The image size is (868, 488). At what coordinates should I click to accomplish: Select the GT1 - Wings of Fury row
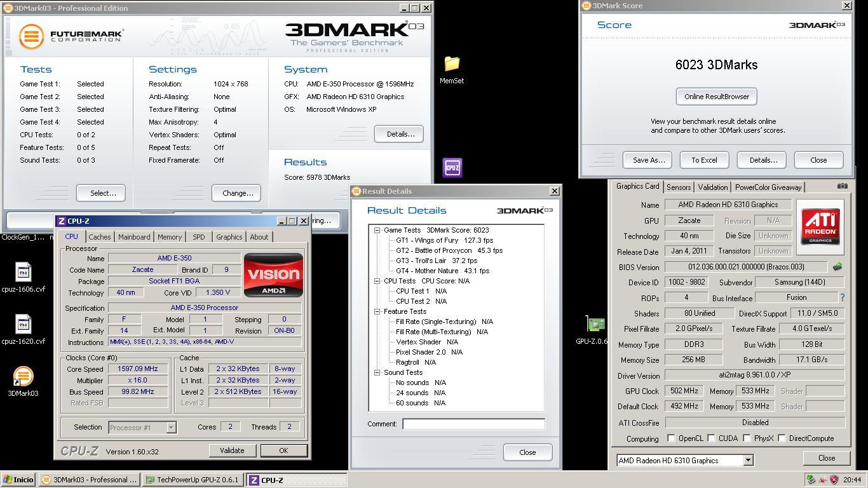(x=444, y=240)
